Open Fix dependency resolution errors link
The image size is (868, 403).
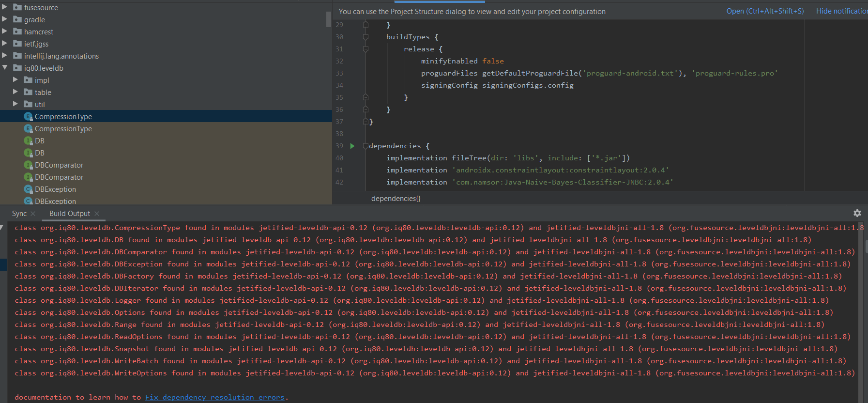tap(215, 397)
